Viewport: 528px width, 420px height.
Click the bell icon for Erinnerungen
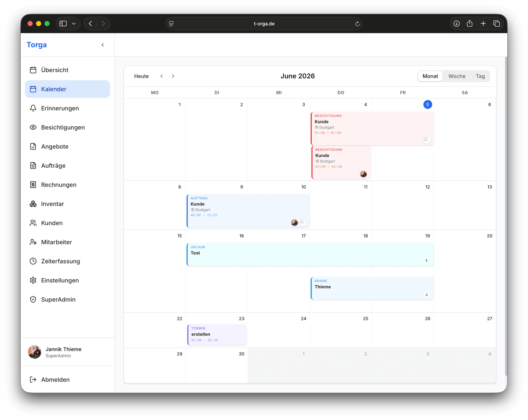tap(33, 108)
